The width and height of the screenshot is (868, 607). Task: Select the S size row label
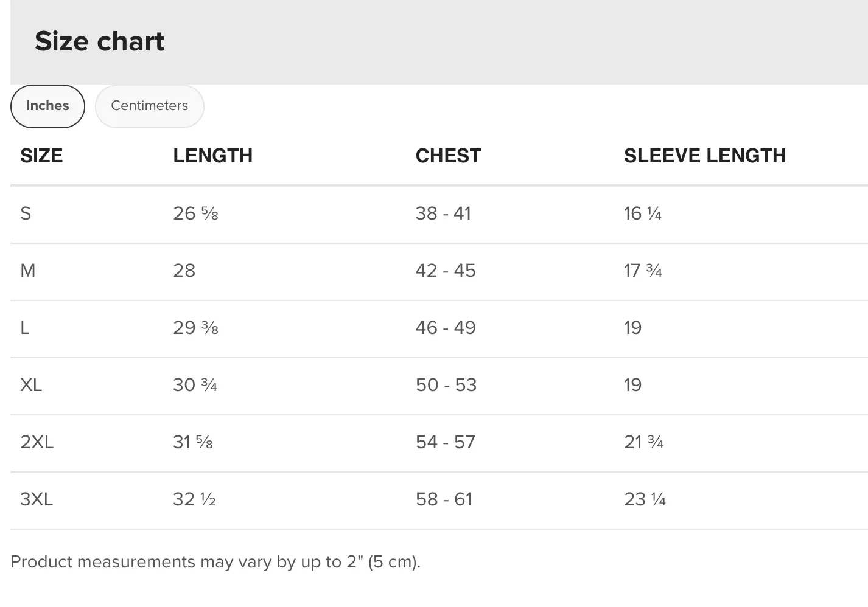26,213
